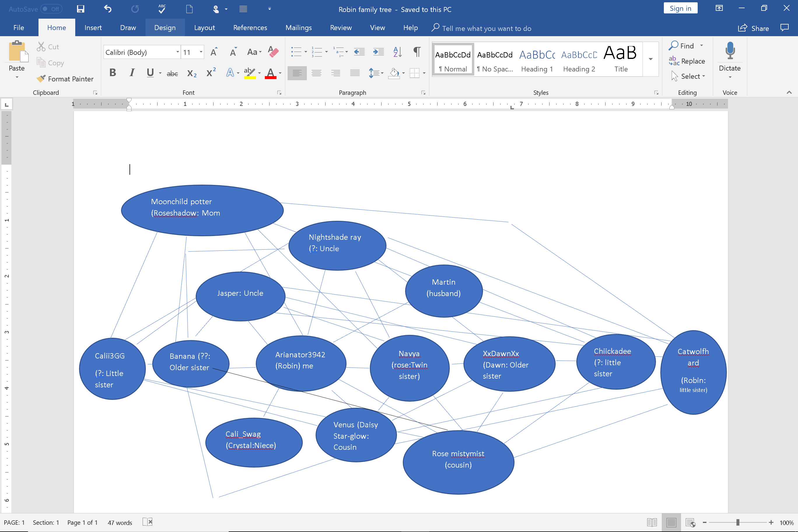Expand the Styles gallery more arrow
Screen dimensions: 798x532
click(x=650, y=60)
